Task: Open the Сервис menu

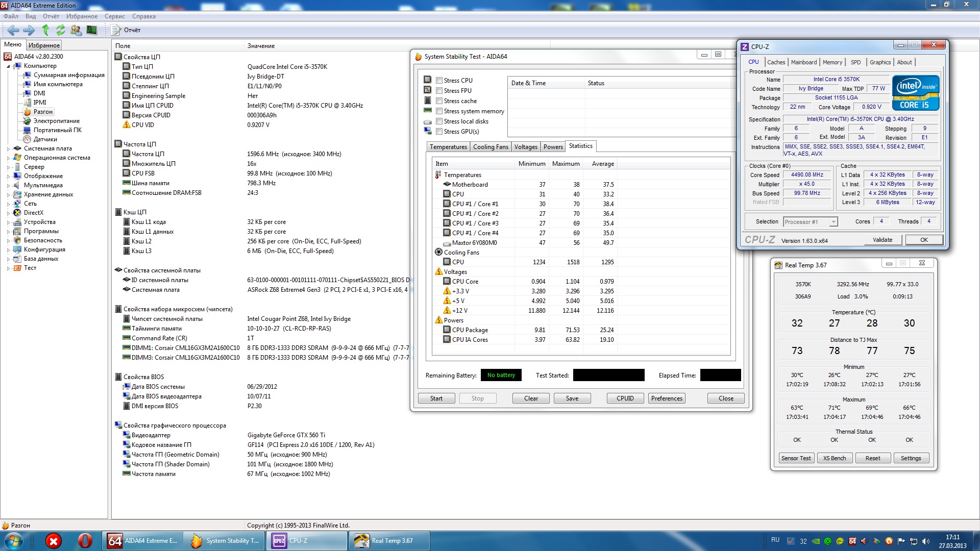Action: (x=114, y=16)
